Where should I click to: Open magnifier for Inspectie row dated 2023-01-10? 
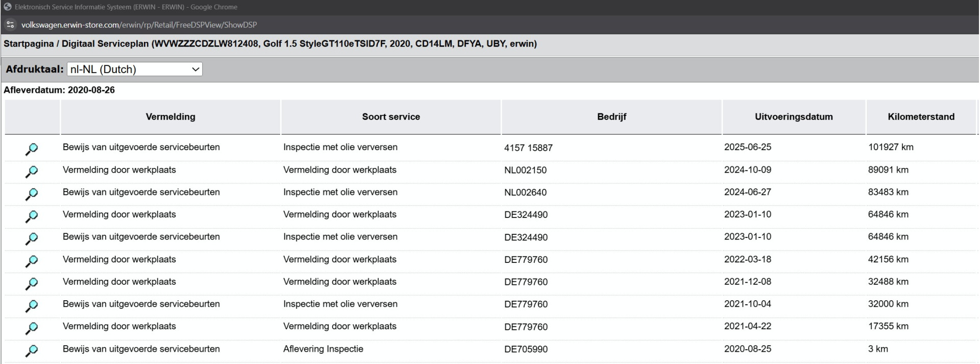(32, 238)
